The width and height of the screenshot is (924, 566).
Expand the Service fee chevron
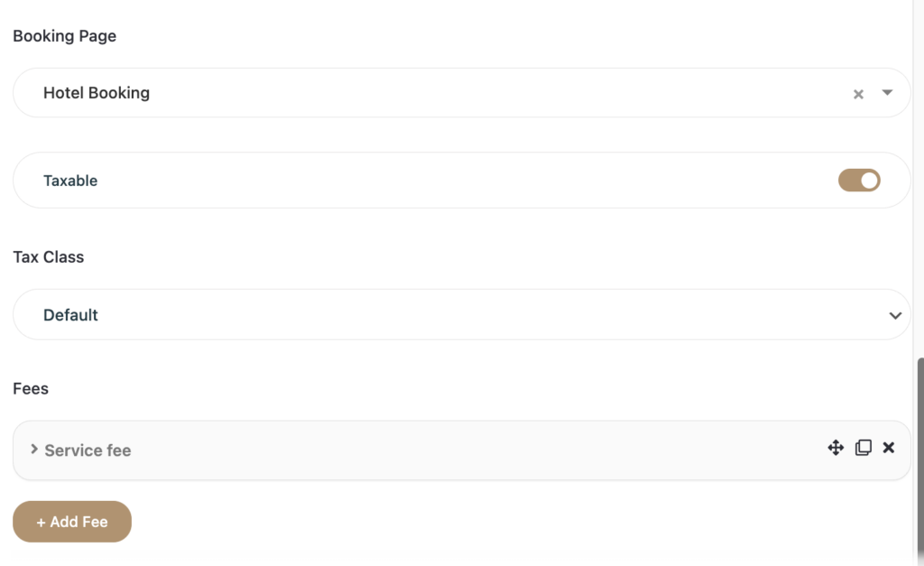(34, 449)
